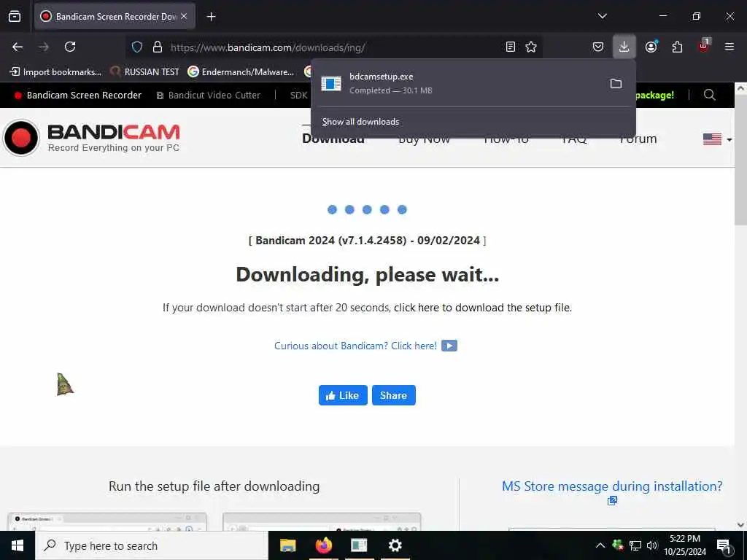View site security lock information
This screenshot has width=747, height=560.
click(158, 47)
